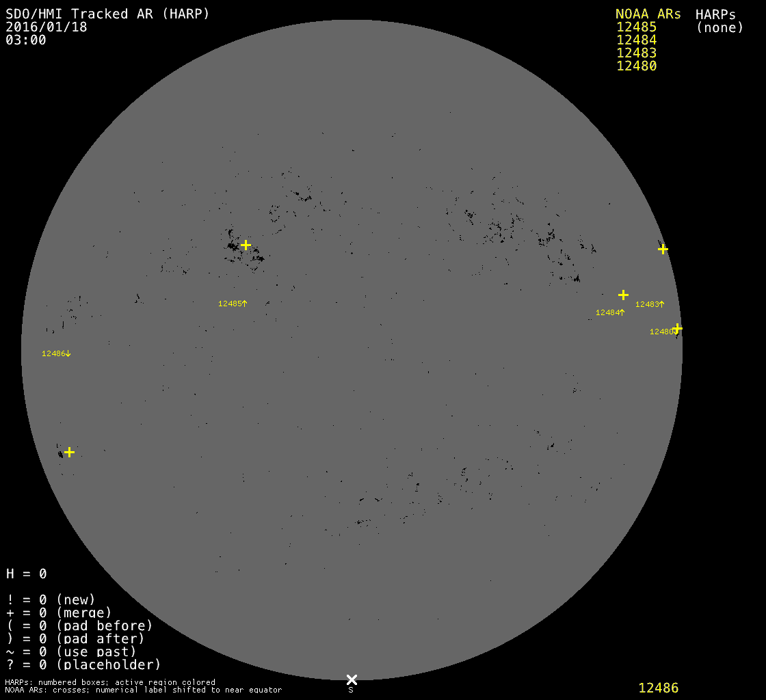766x700 pixels.
Task: Click 12483 in the NOAA ARs list
Action: (636, 53)
